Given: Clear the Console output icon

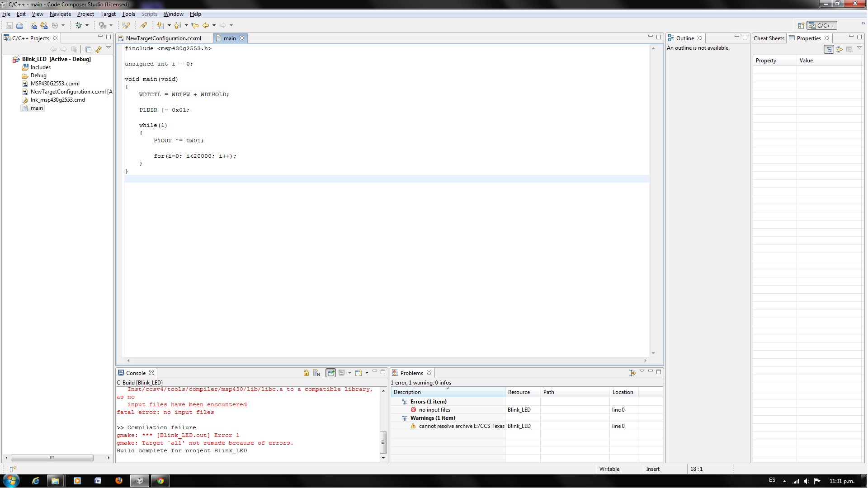Looking at the screenshot, I should click(316, 373).
